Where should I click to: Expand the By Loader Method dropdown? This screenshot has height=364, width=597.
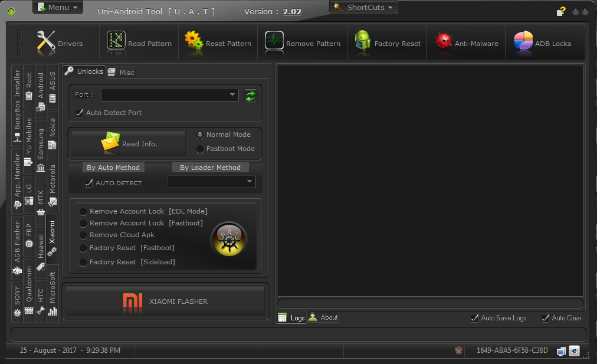click(212, 182)
